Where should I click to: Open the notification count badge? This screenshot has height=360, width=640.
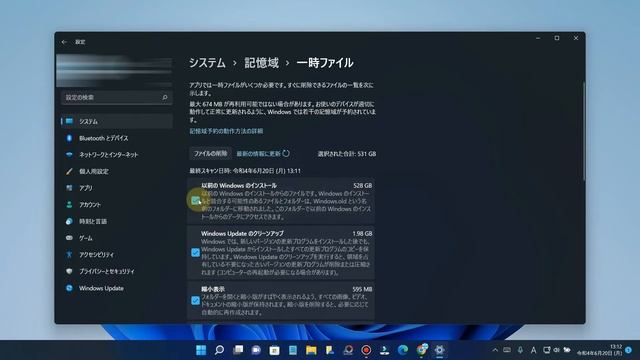click(x=629, y=350)
